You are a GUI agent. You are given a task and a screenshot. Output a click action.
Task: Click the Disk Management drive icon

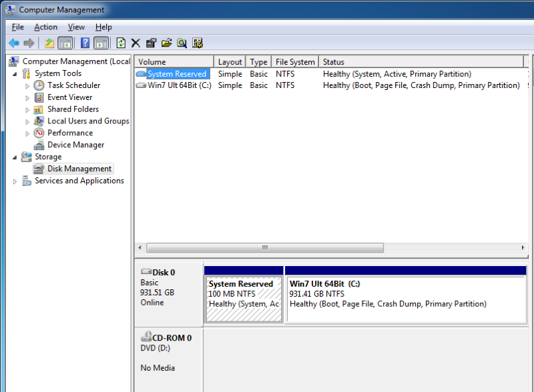coord(39,169)
